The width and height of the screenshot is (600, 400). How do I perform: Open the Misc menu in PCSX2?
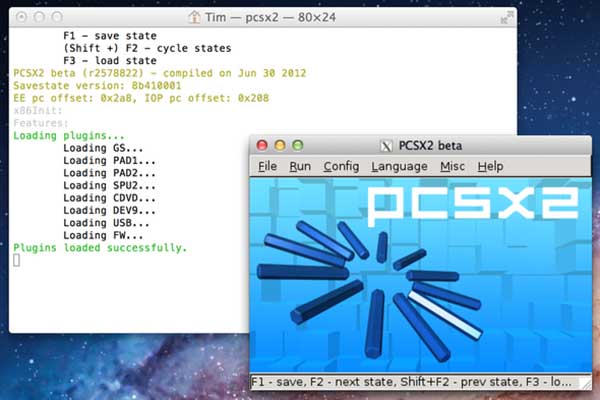pos(452,167)
